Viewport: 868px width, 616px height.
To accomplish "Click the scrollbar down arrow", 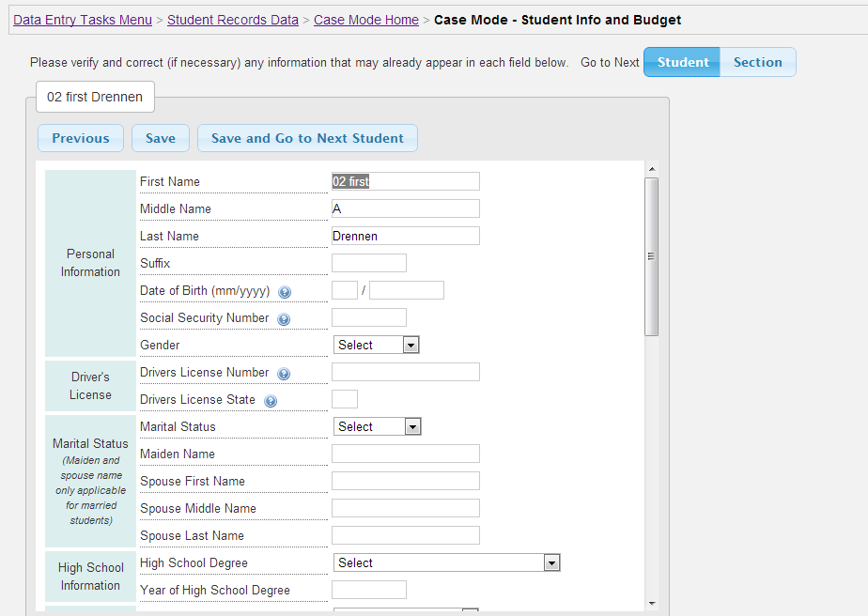I will pyautogui.click(x=652, y=603).
